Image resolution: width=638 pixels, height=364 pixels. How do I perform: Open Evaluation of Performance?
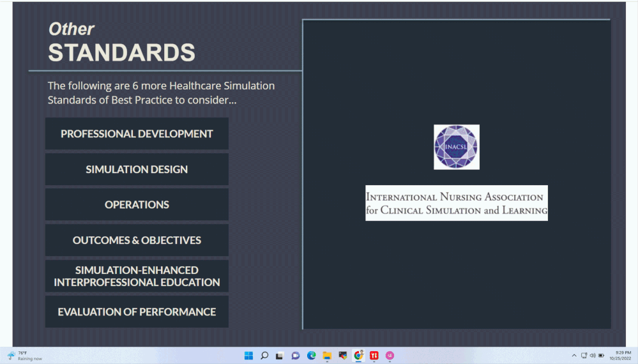pyautogui.click(x=137, y=312)
